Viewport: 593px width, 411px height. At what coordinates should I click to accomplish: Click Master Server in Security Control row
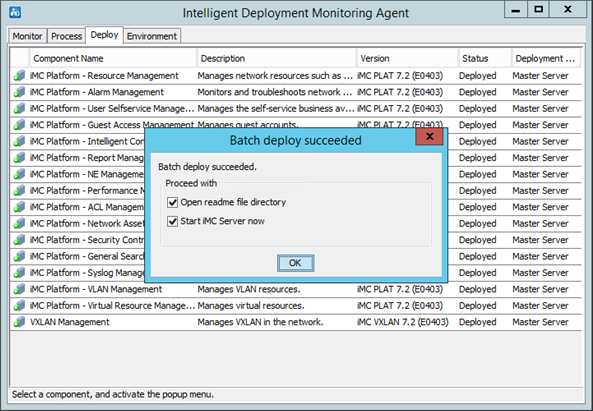[x=540, y=240]
